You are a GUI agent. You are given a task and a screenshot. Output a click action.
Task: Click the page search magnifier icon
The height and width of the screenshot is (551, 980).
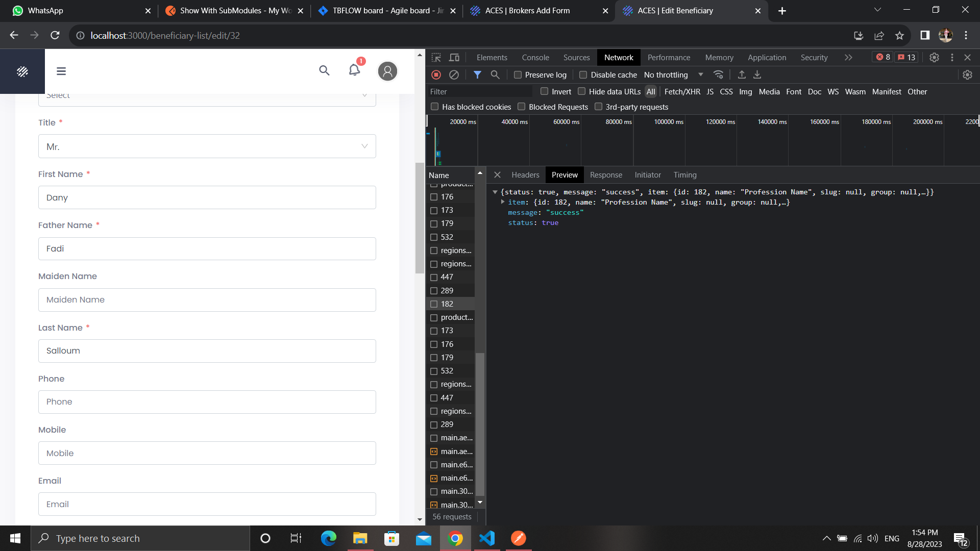point(324,70)
